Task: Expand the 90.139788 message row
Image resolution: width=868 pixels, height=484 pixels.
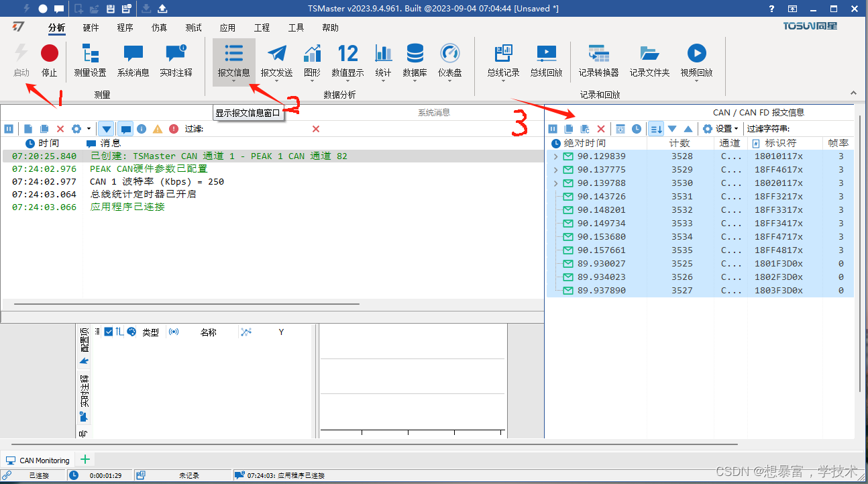Action: 555,183
